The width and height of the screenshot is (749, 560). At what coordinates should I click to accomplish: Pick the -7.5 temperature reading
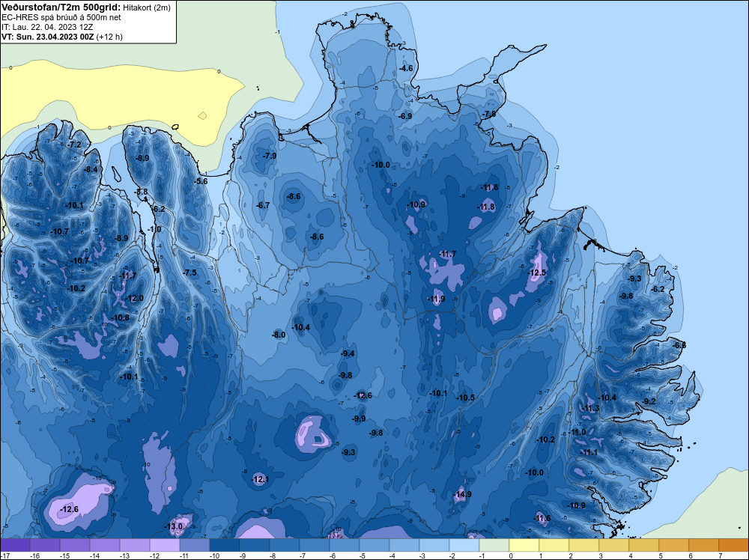[x=190, y=273]
